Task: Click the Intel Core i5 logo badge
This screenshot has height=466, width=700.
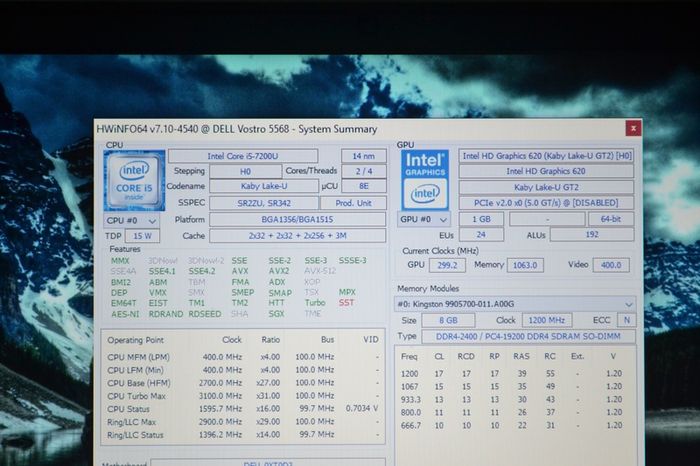Action: (134, 180)
